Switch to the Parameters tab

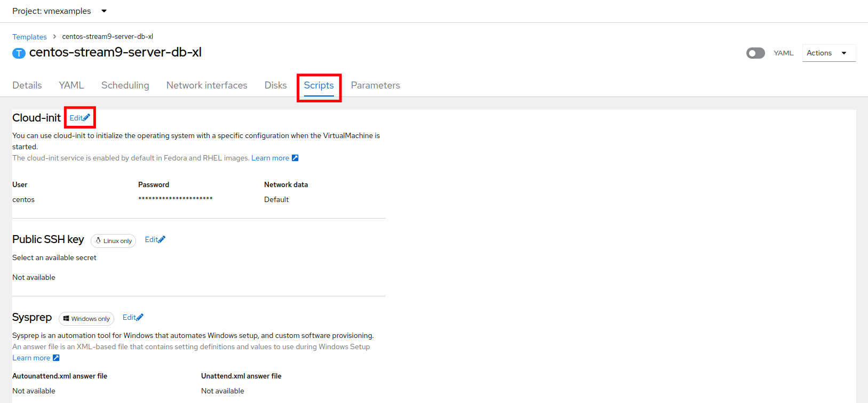376,85
